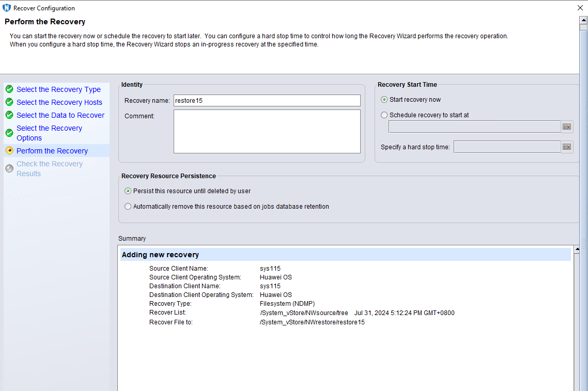Click the Summary label above the summary panel
588x391 pixels.
pos(132,239)
